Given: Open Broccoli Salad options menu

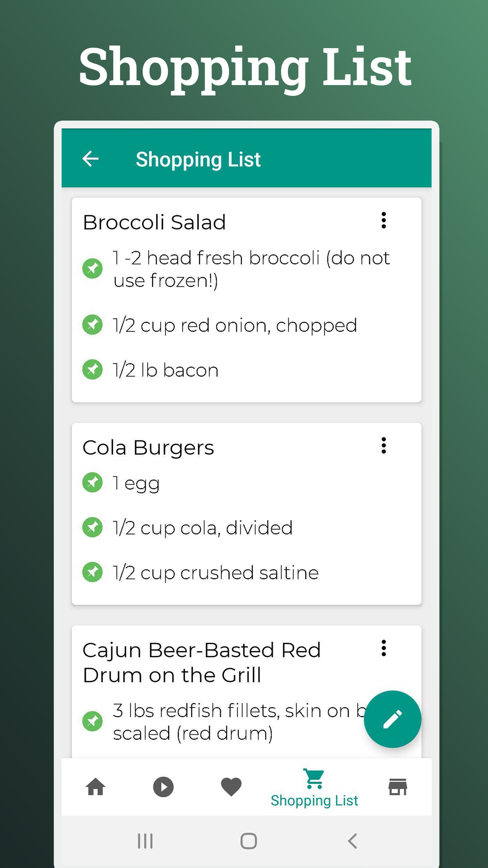Looking at the screenshot, I should (x=383, y=220).
